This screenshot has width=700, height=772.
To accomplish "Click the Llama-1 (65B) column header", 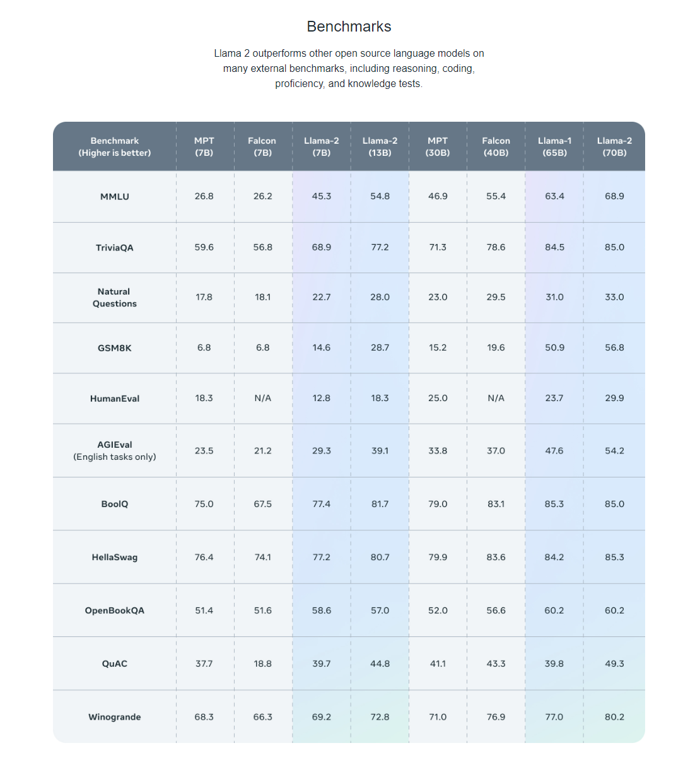I will pos(554,147).
